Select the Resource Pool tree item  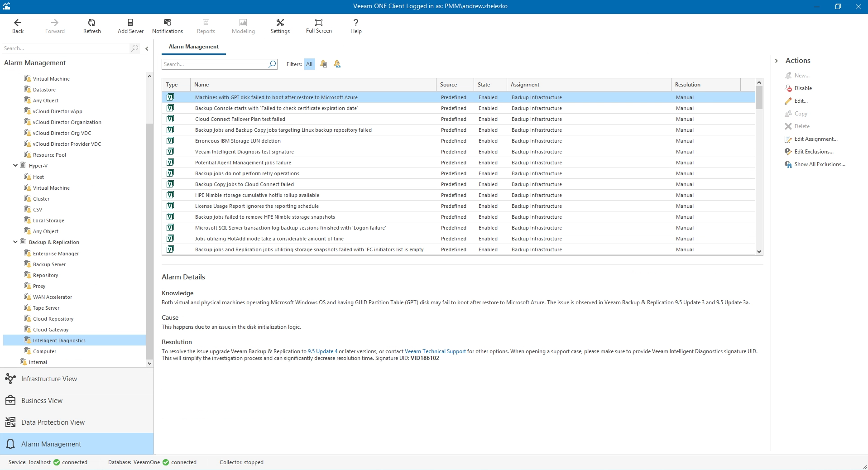(49, 155)
